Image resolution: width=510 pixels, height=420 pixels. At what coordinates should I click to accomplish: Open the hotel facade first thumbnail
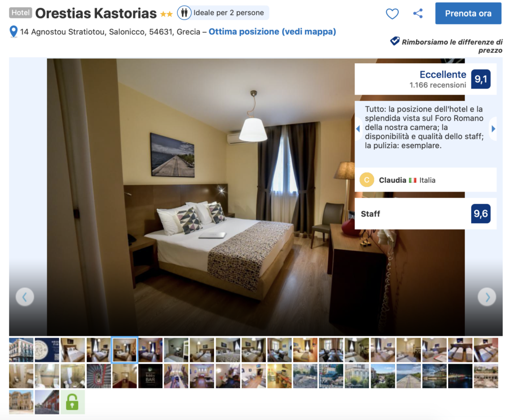click(x=21, y=350)
